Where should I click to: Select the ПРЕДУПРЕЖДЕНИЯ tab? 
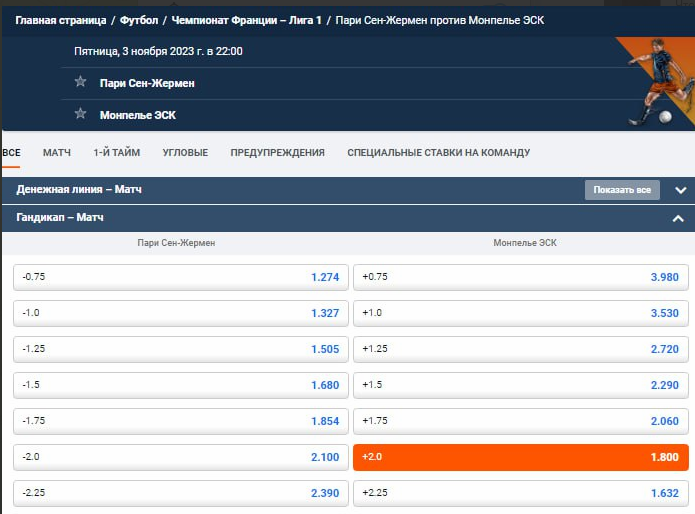[x=277, y=152]
